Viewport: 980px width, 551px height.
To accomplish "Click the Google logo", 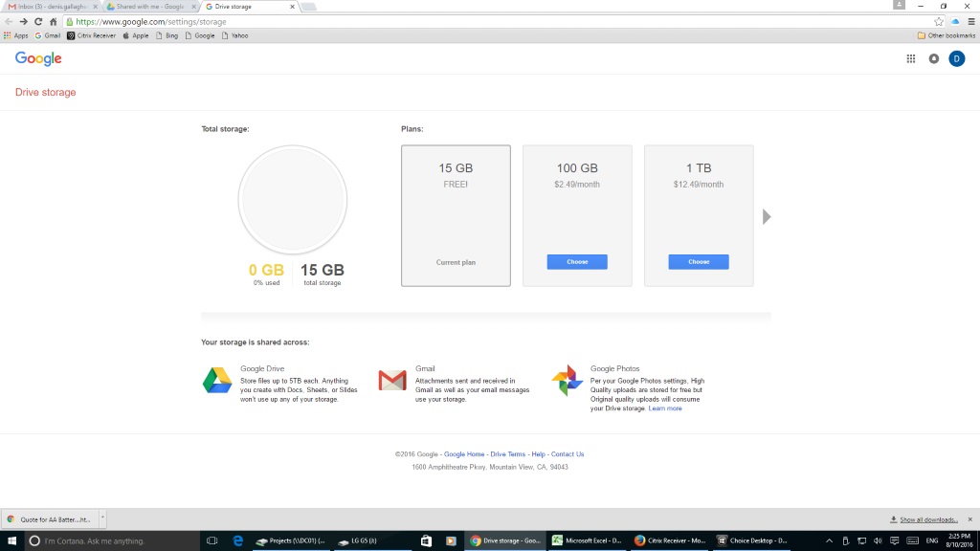I will (38, 59).
